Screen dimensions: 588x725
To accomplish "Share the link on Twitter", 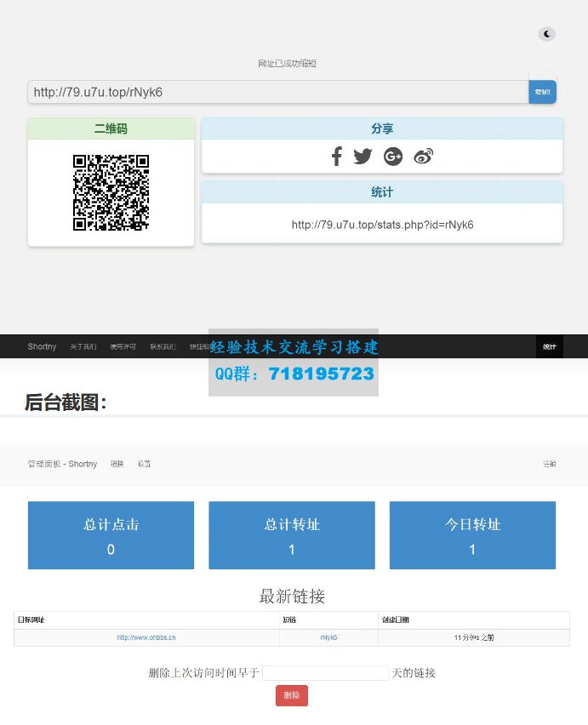I will click(363, 157).
